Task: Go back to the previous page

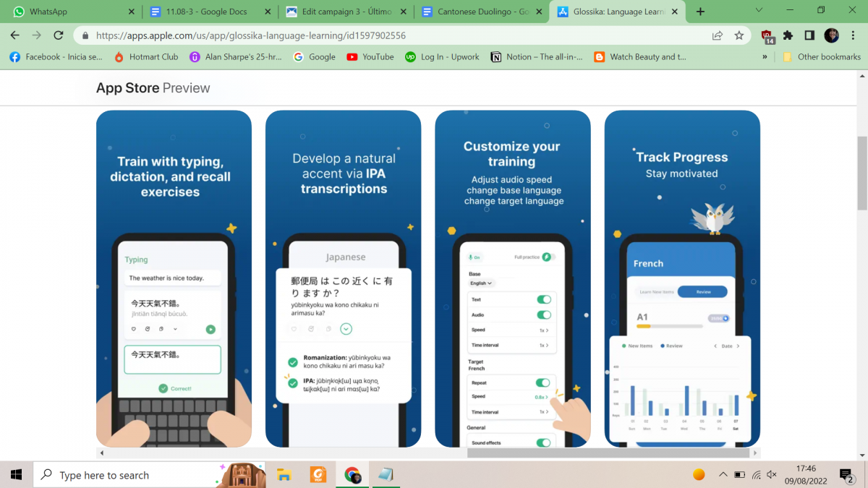Action: (15, 35)
